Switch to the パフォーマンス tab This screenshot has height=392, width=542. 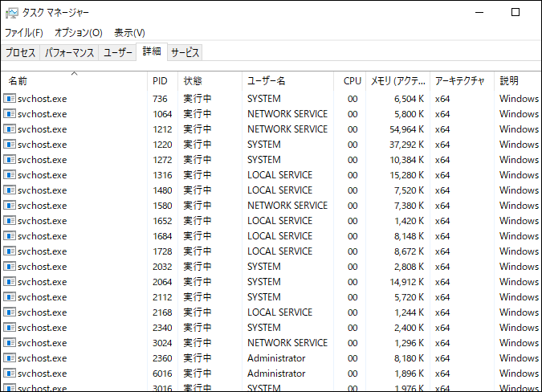tap(69, 52)
